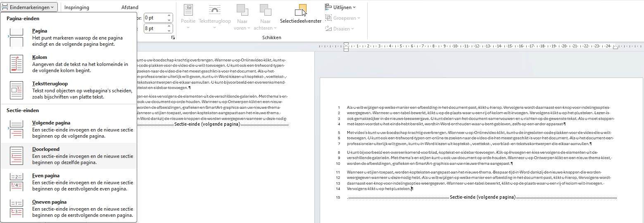The height and width of the screenshot is (223, 644).
Task: Click the 8 pt spacing field
Action: tap(154, 28)
